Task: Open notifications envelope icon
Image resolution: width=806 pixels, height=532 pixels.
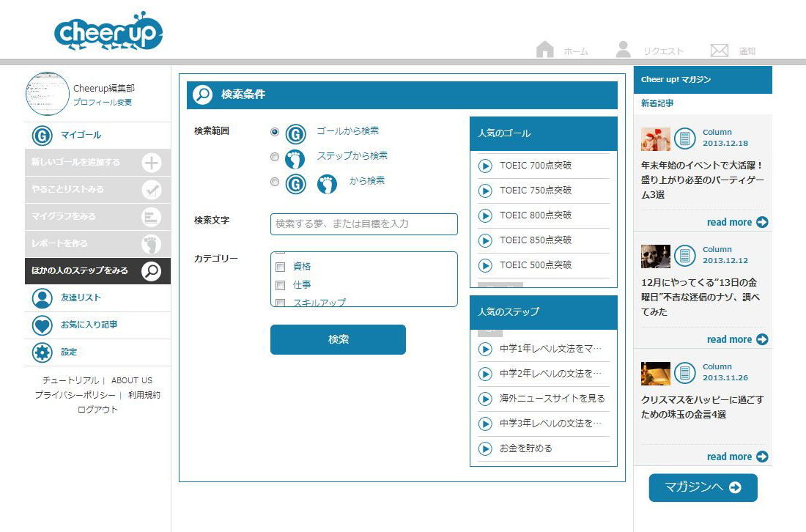Action: coord(720,51)
